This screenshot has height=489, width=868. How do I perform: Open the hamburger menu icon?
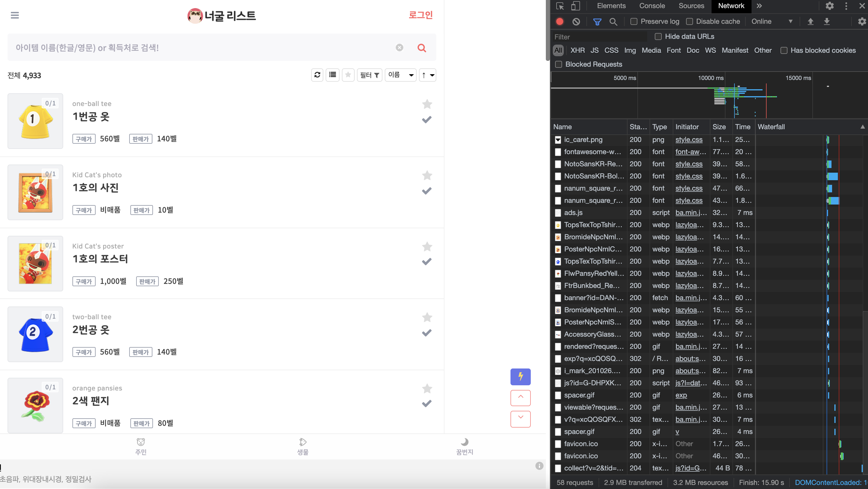click(15, 15)
